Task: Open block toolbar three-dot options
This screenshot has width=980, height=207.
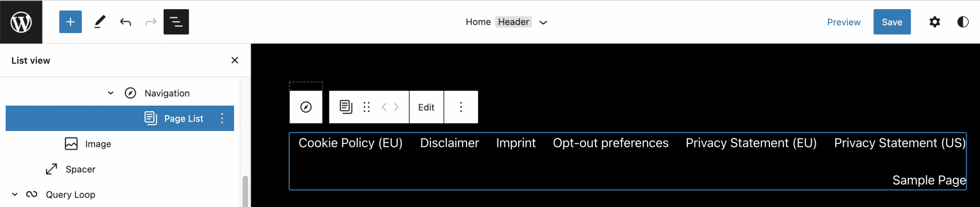Action: click(461, 107)
